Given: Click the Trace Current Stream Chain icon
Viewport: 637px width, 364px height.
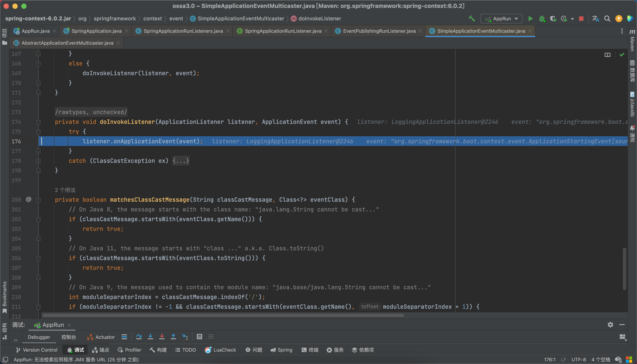Looking at the screenshot, I should tap(211, 337).
